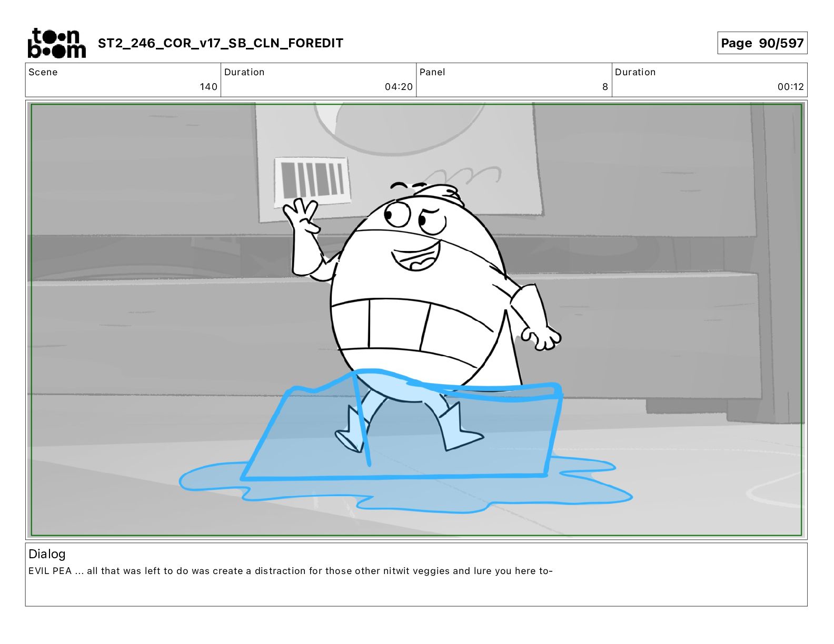
Task: Select the panel duration value 00:12
Action: 791,87
